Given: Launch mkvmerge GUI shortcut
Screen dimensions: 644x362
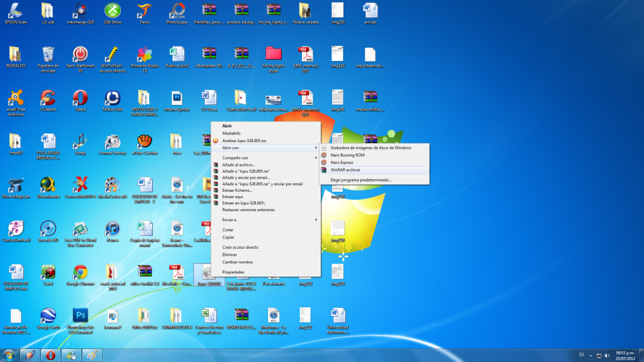Looking at the screenshot, I should 80,14.
